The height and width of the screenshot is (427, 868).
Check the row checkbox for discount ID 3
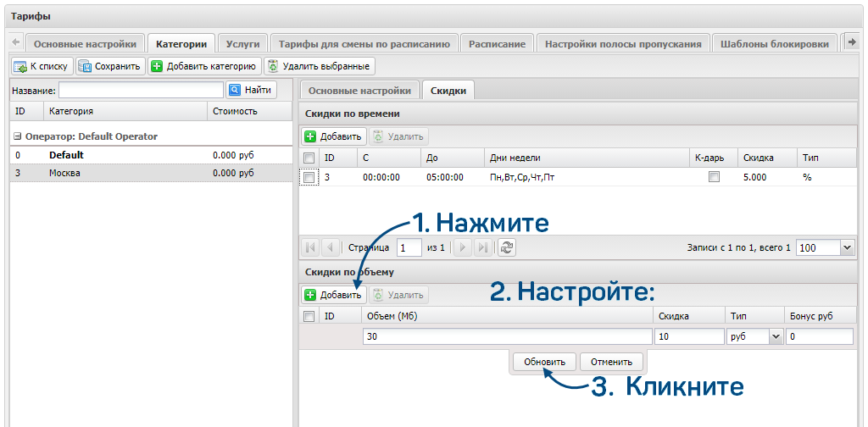(309, 178)
